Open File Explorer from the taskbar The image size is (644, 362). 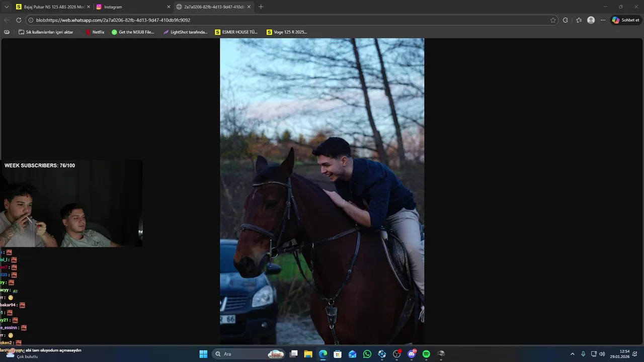tap(308, 354)
